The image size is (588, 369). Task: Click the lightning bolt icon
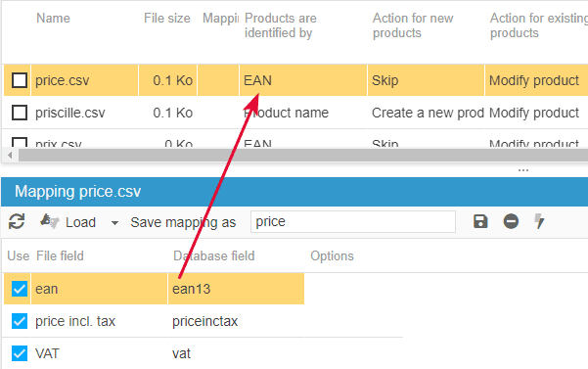click(x=539, y=221)
